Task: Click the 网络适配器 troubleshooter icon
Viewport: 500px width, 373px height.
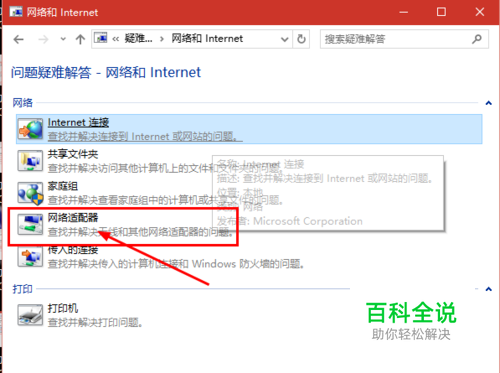Action: [30, 224]
